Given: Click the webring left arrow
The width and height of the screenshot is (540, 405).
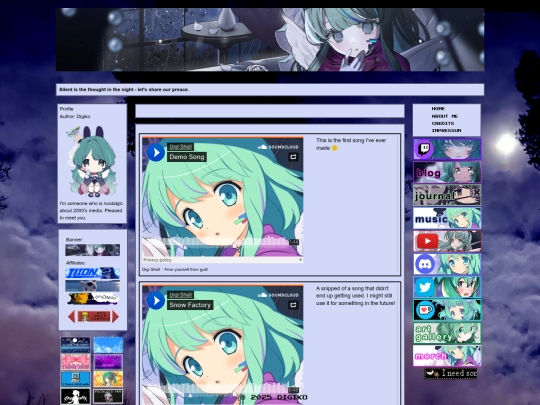Looking at the screenshot, I should pyautogui.click(x=72, y=316).
